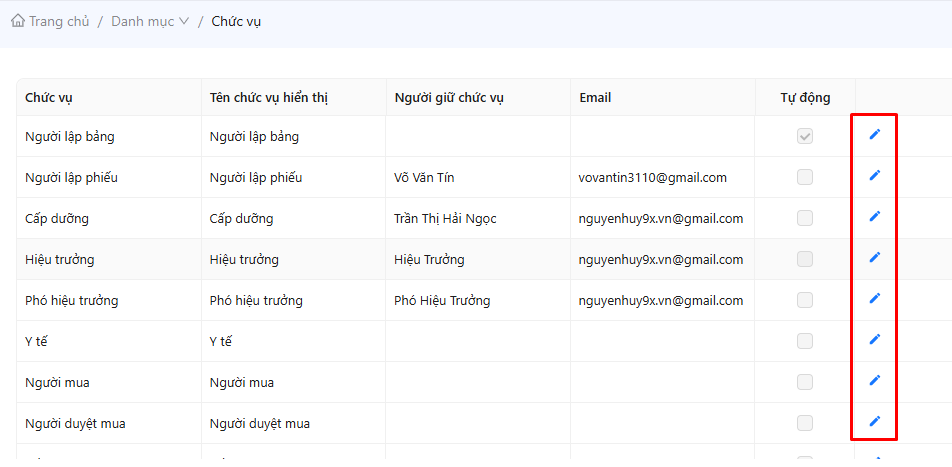Screen dimensions: 952x467
Task: Click the Chức vụ column header
Action: [49, 98]
